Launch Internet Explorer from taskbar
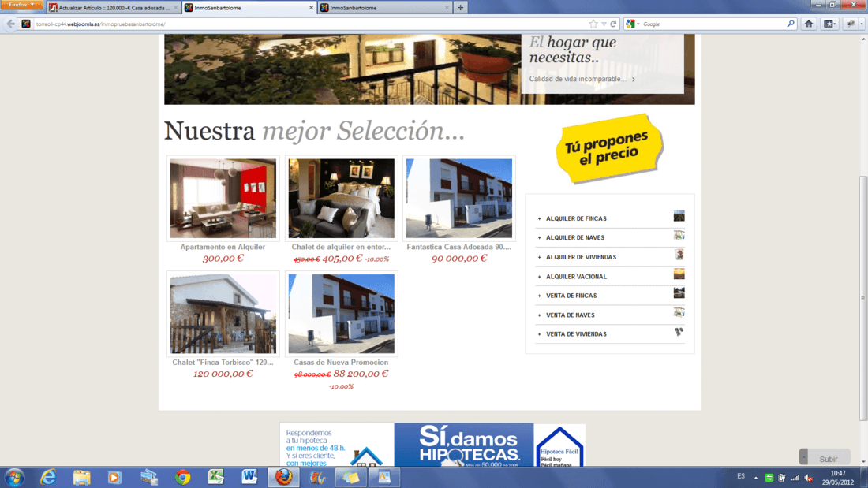This screenshot has width=868, height=488. tap(48, 477)
